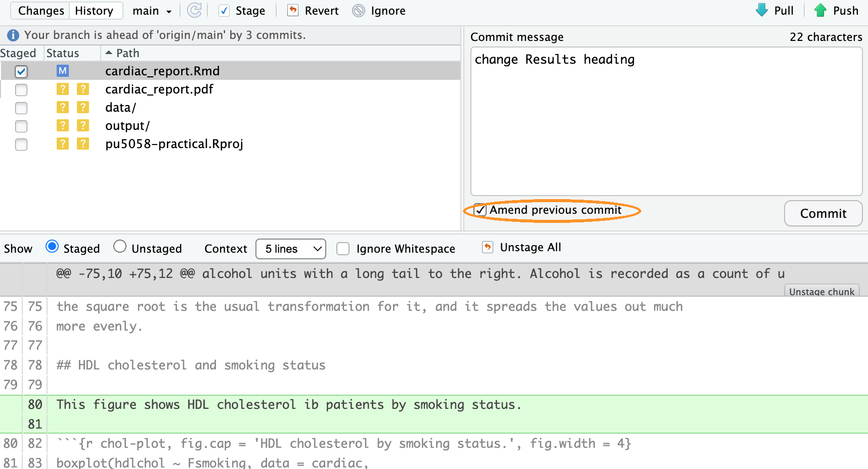Viewport: 868px width, 469px height.
Task: Click the Stage checkmark icon
Action: pyautogui.click(x=224, y=11)
